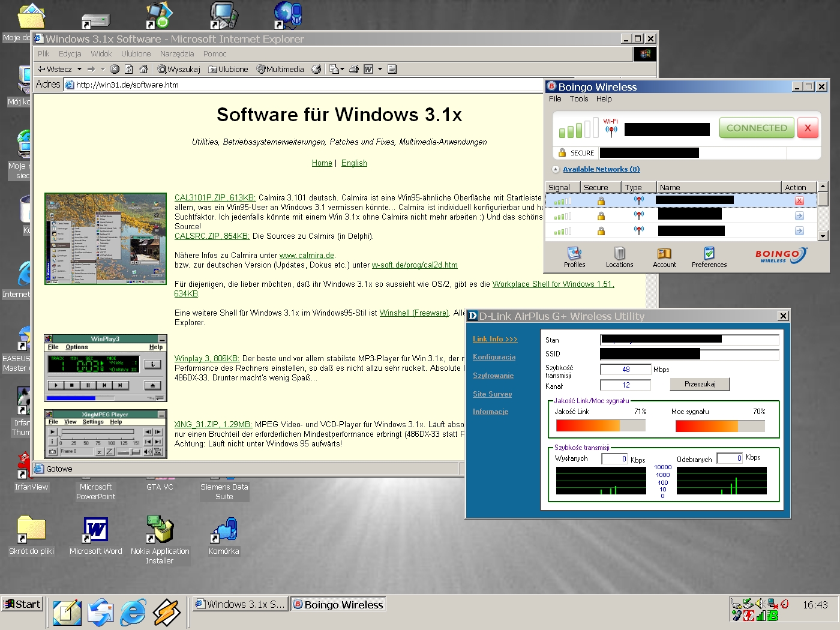Image resolution: width=840 pixels, height=630 pixels.
Task: Open Konfiguracja in D-Link utility
Action: 494,357
